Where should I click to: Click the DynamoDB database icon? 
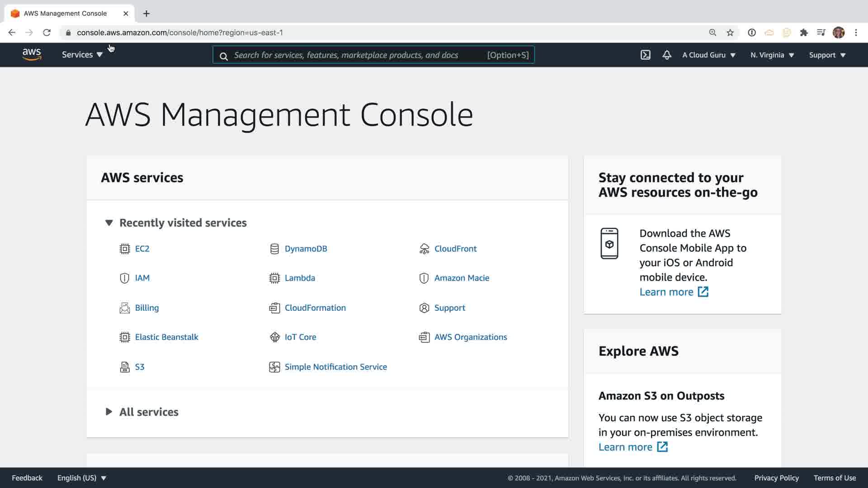(x=274, y=249)
